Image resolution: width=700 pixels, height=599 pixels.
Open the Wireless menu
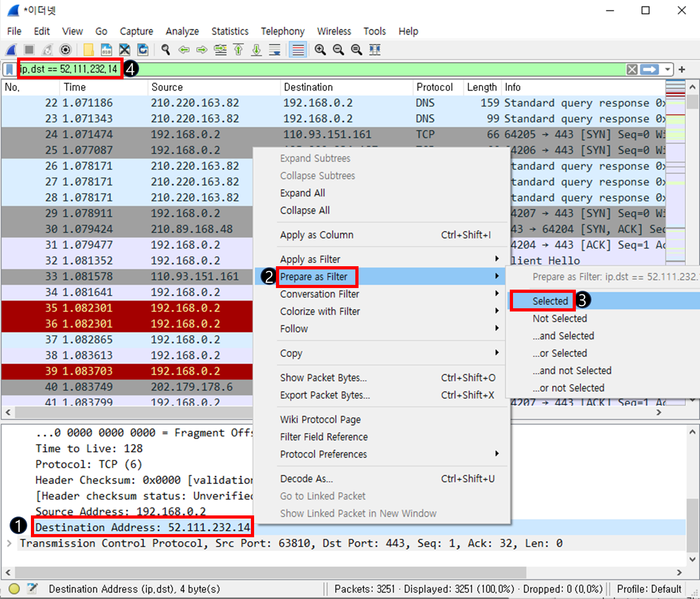click(334, 31)
